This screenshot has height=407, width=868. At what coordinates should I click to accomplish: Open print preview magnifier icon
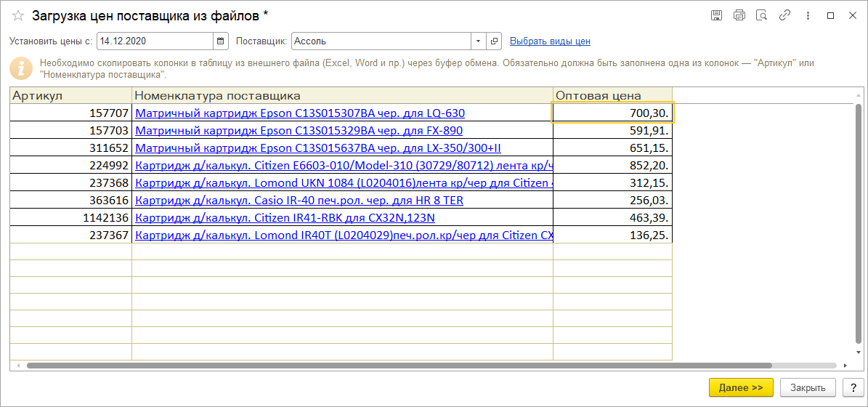761,15
